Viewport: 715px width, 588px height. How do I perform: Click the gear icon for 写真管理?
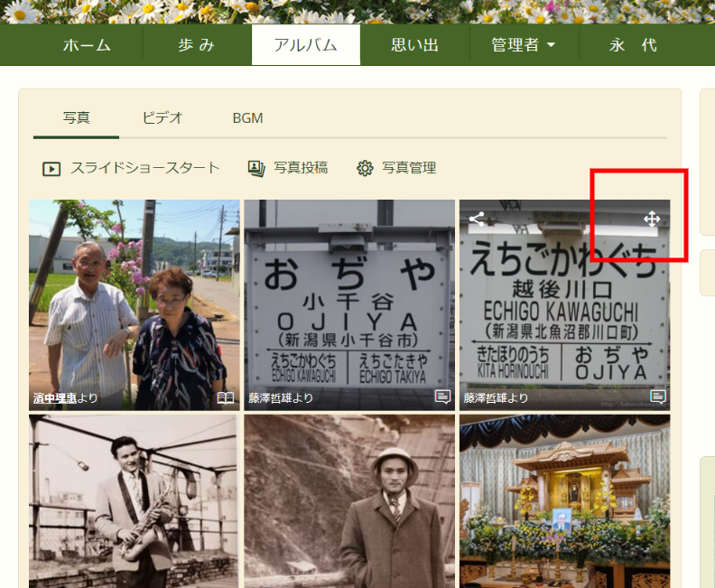[x=365, y=168]
